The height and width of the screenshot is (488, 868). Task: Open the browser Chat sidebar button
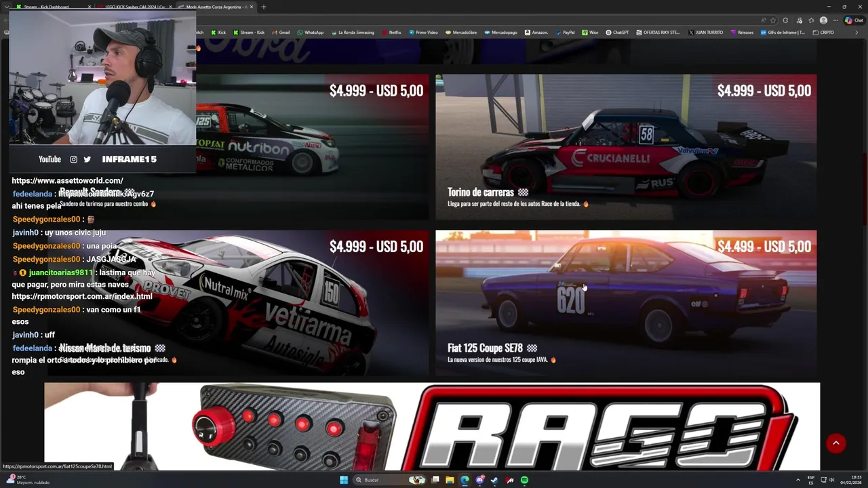pos(853,20)
